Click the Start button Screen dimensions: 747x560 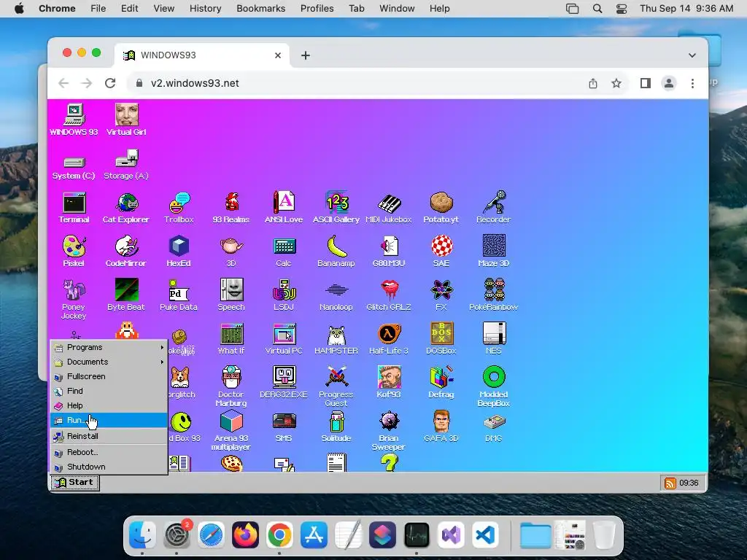[74, 483]
